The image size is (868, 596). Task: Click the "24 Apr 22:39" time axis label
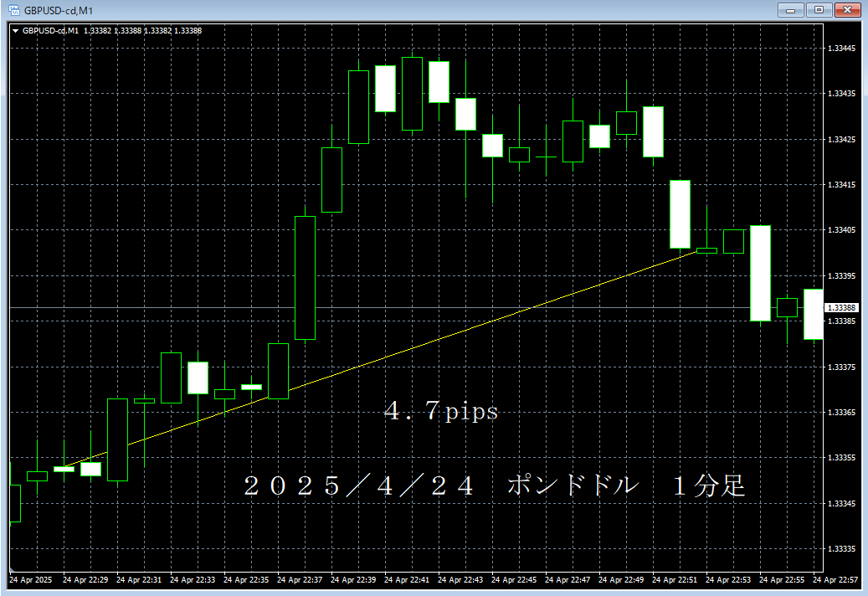(x=353, y=579)
